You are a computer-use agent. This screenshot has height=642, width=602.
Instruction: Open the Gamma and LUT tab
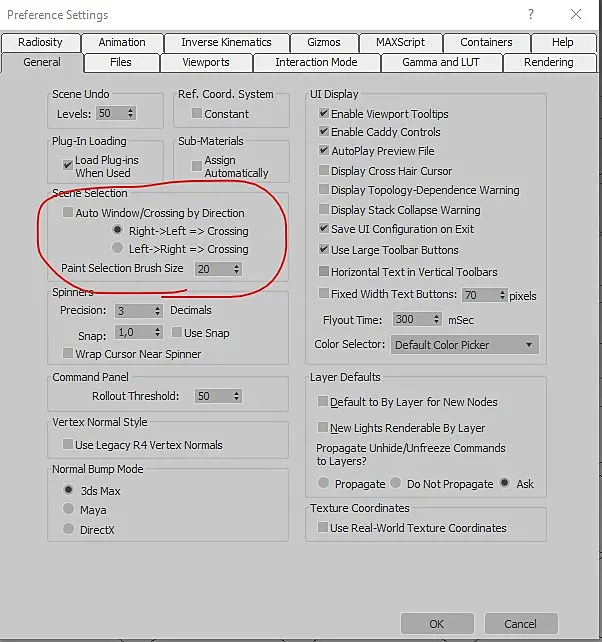click(441, 63)
